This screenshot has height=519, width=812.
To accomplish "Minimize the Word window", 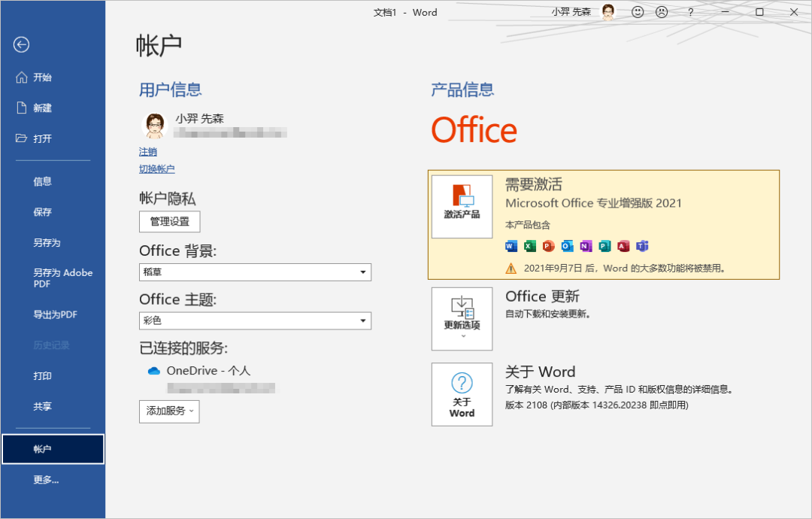I will coord(725,12).
